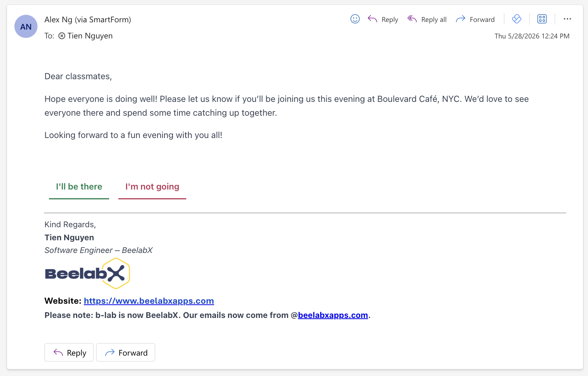Click the status icon beside Tien Nguyen
Screen dimensions: 588x376
click(x=61, y=36)
